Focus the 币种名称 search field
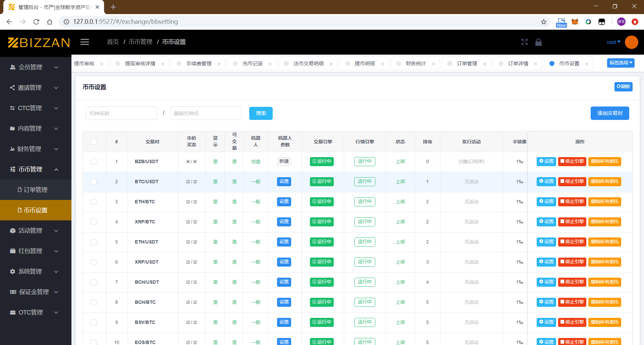The image size is (644, 345). pos(121,113)
